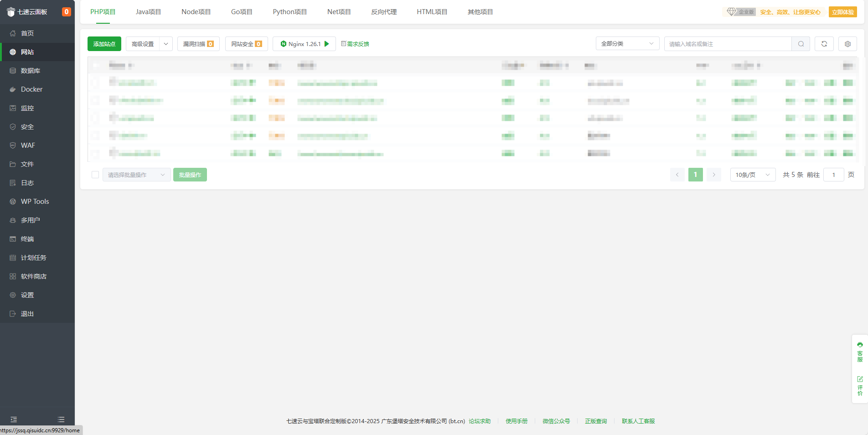Click the 软件商店 software store icon
Viewport: 868px width, 435px height.
pyautogui.click(x=13, y=276)
